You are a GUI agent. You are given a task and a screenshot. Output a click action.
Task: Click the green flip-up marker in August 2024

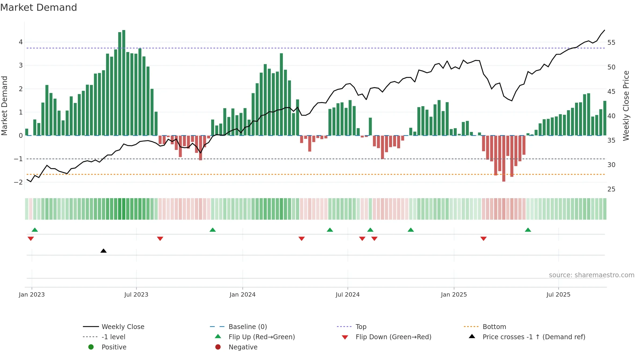370,230
